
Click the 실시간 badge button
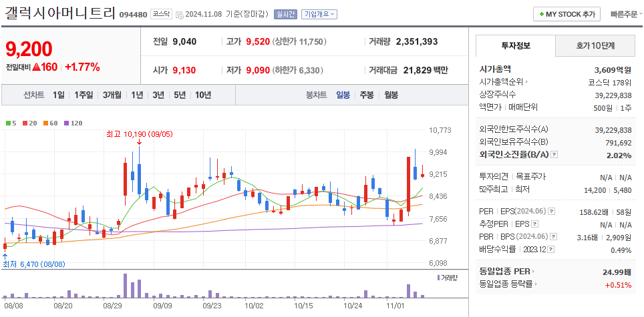[x=285, y=14]
